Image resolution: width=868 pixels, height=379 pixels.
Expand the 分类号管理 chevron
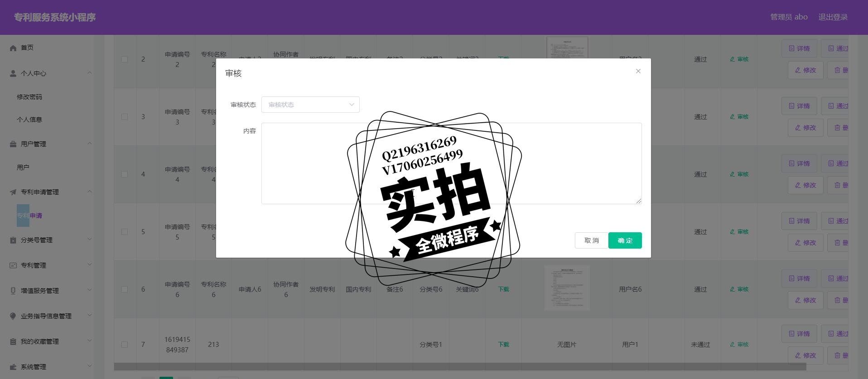(x=89, y=240)
